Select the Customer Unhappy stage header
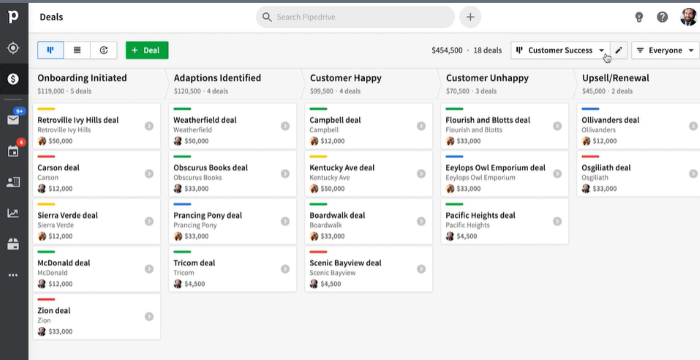 (x=488, y=78)
